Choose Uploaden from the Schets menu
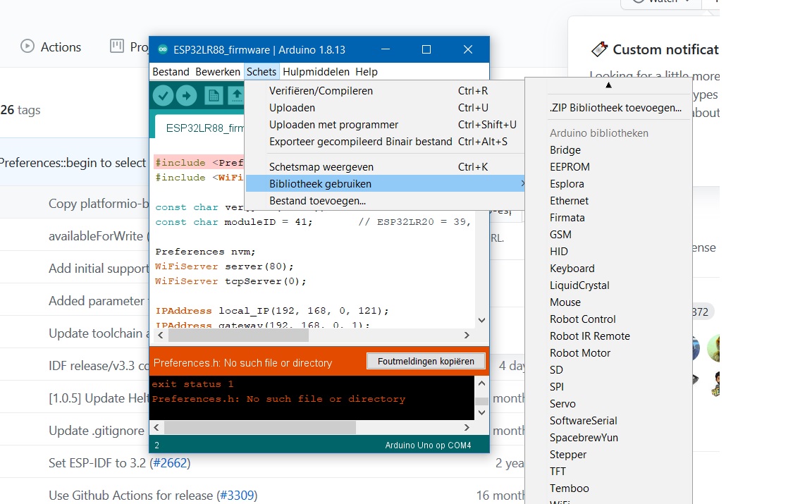The height and width of the screenshot is (504, 812). point(385,108)
